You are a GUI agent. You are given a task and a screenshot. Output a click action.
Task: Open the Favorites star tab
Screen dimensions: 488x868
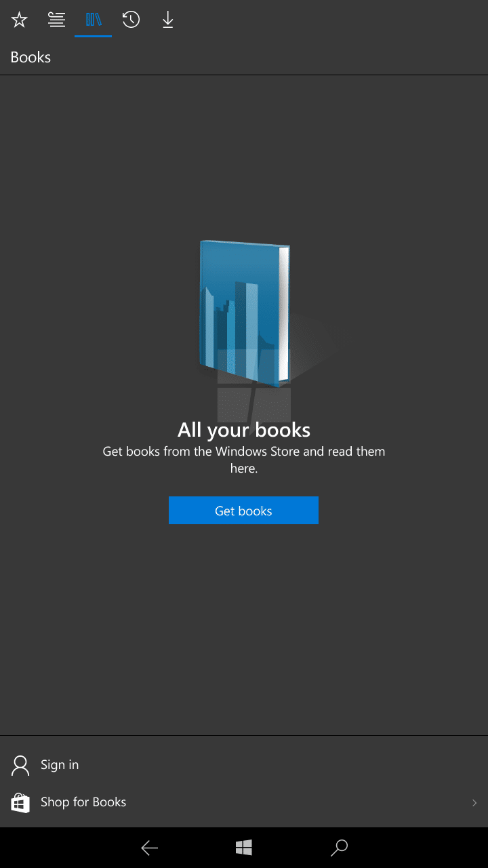pos(19,20)
